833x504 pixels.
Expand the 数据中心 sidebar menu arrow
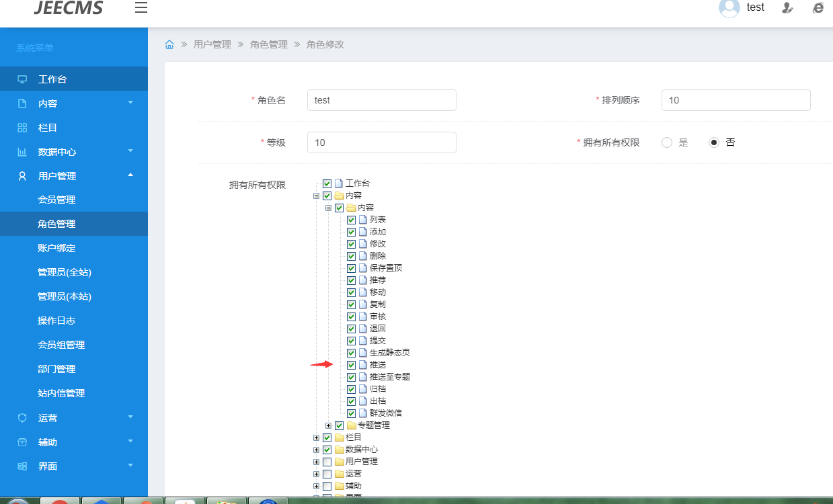pos(130,151)
